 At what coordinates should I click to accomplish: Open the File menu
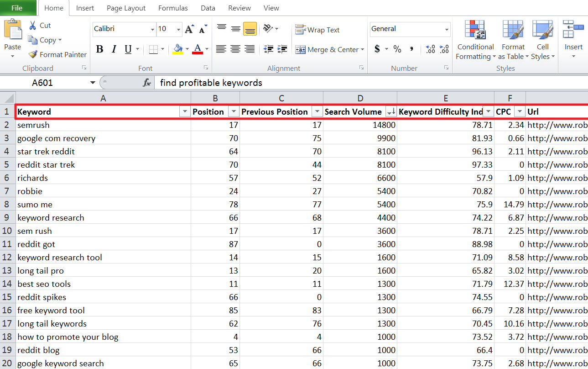[18, 8]
